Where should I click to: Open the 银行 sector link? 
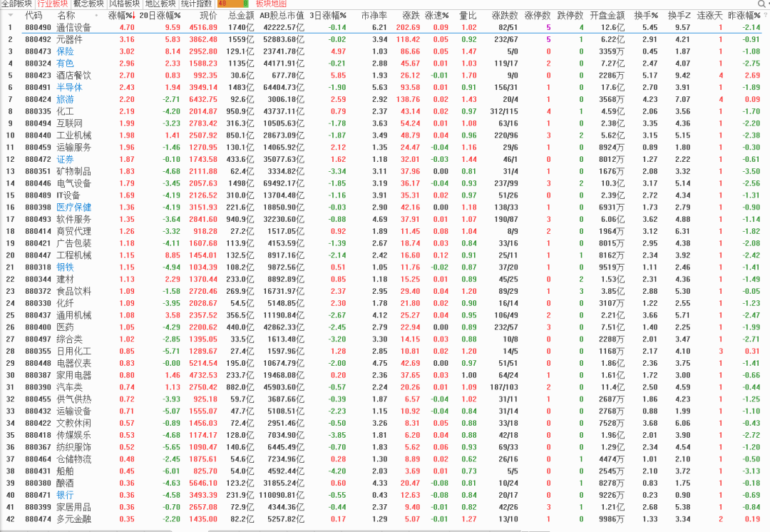coord(66,495)
